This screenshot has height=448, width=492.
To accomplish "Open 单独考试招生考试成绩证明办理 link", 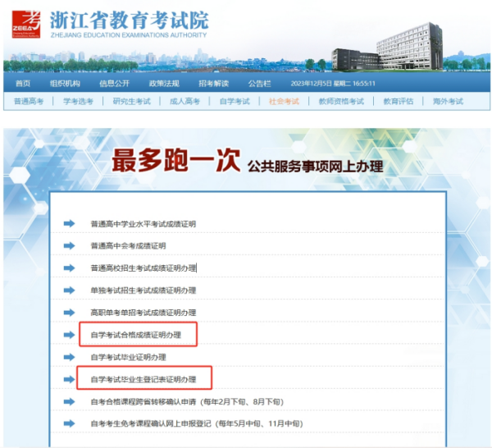I will (x=143, y=290).
